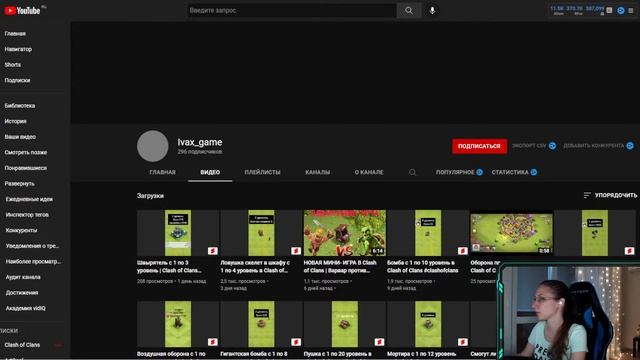Collapse list with Развернуть item
640x360 pixels.
tap(19, 184)
